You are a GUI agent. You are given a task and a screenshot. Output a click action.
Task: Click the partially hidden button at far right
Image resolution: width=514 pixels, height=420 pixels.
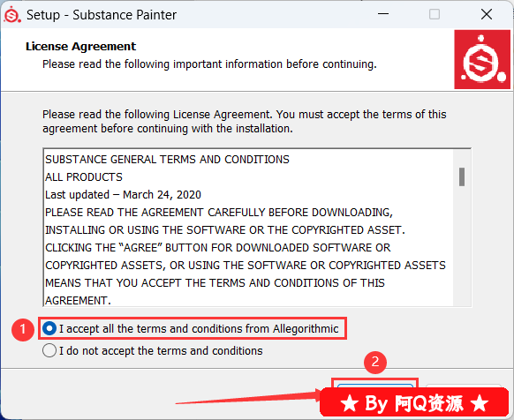tap(464, 386)
